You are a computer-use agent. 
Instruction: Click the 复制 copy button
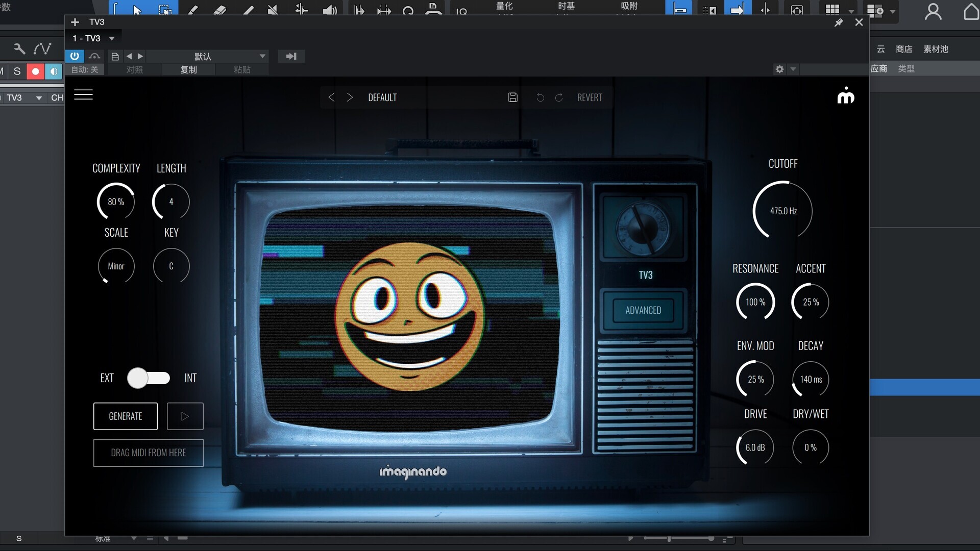pos(189,69)
